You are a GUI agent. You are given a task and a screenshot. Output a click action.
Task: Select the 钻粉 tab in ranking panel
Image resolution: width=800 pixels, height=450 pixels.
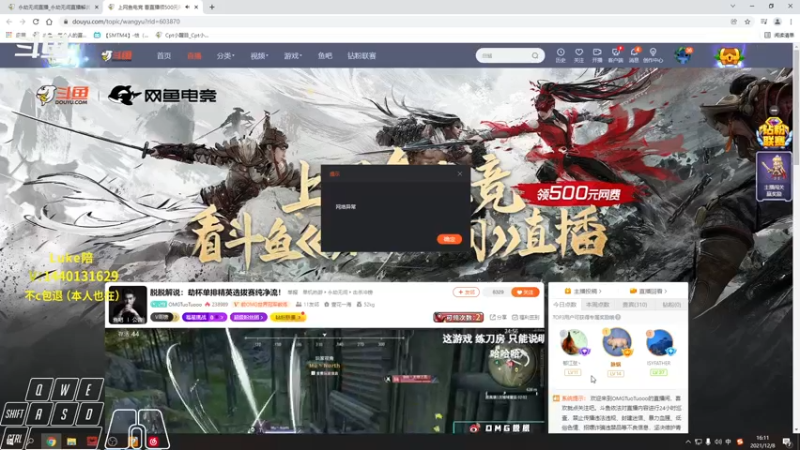pyautogui.click(x=671, y=305)
